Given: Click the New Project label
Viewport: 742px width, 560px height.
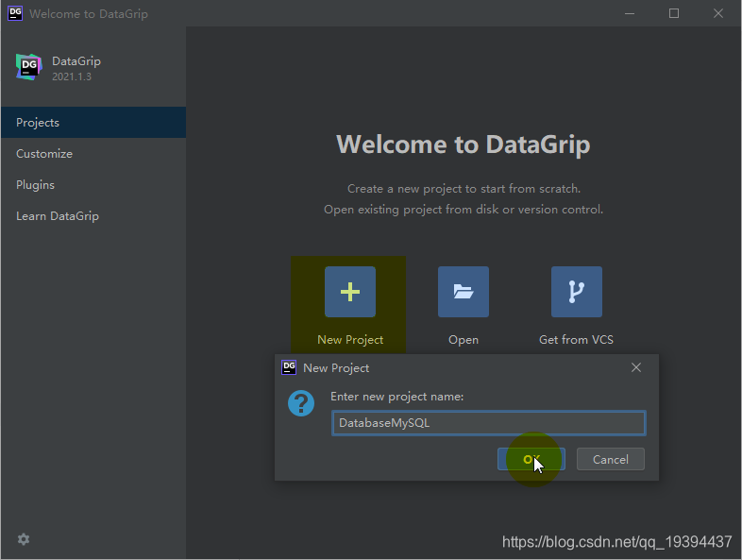Looking at the screenshot, I should pos(350,339).
